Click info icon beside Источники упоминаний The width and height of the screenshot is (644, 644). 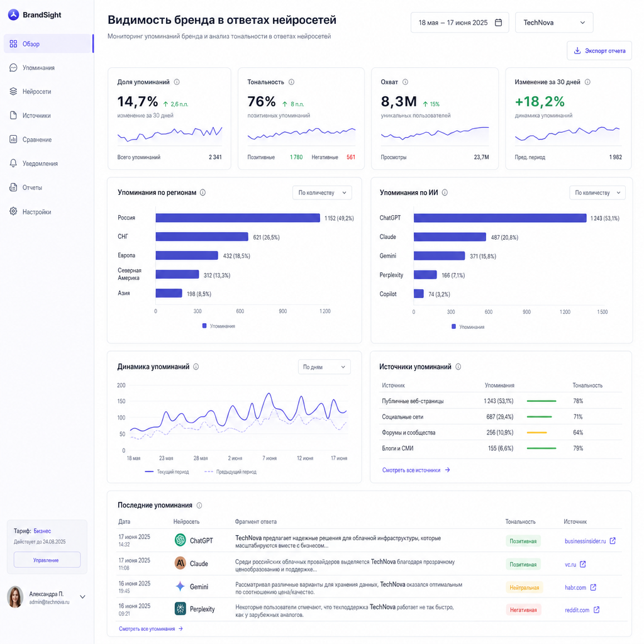tap(458, 367)
